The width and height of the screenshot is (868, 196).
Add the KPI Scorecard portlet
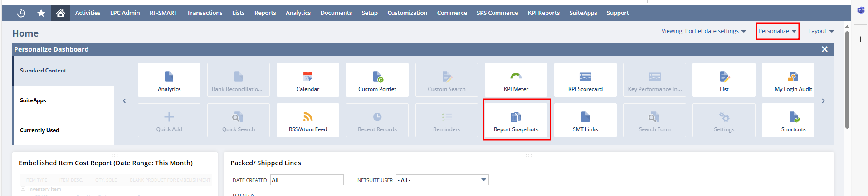pos(585,80)
